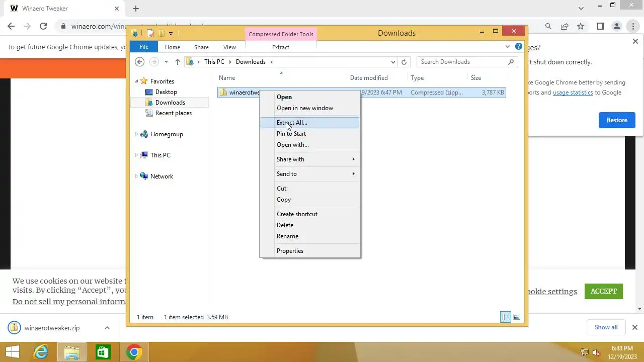Expand the Share with submenu

click(x=310, y=159)
